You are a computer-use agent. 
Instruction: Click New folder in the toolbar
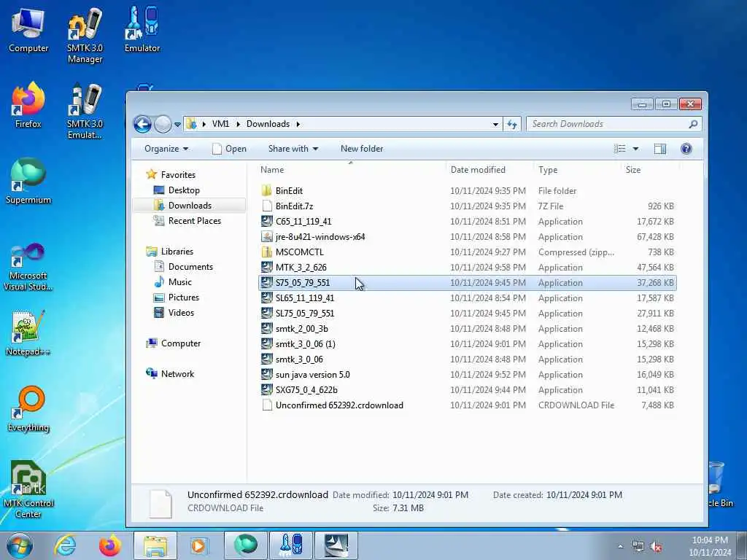(x=362, y=149)
